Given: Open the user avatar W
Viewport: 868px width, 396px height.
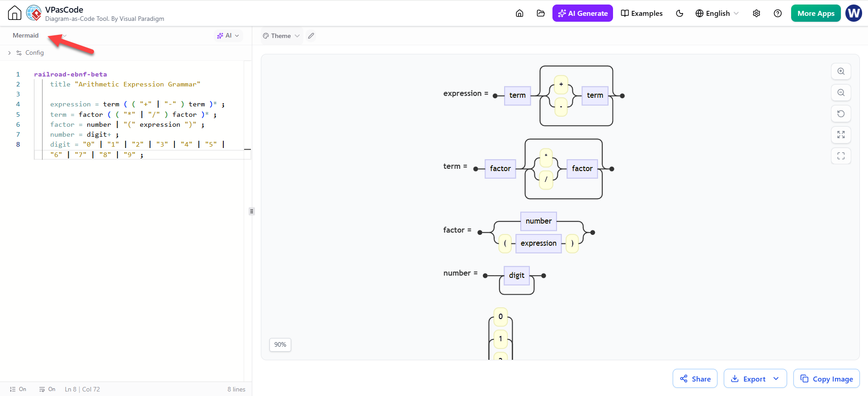Looking at the screenshot, I should (x=854, y=13).
